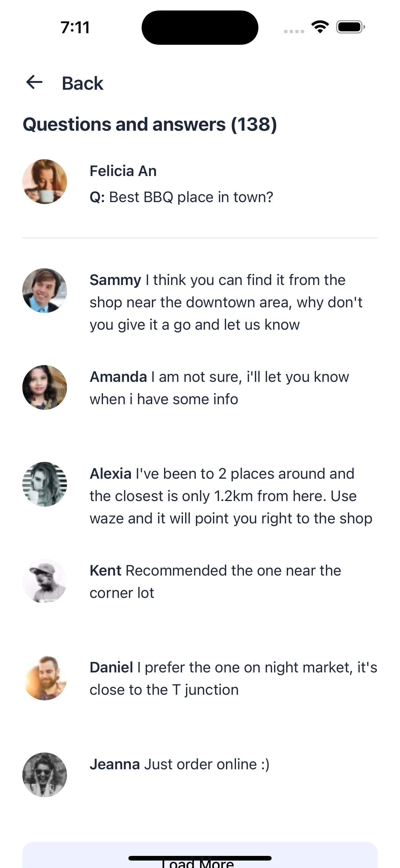Tap Amanda's avatar photo
The image size is (400, 868).
pos(45,387)
